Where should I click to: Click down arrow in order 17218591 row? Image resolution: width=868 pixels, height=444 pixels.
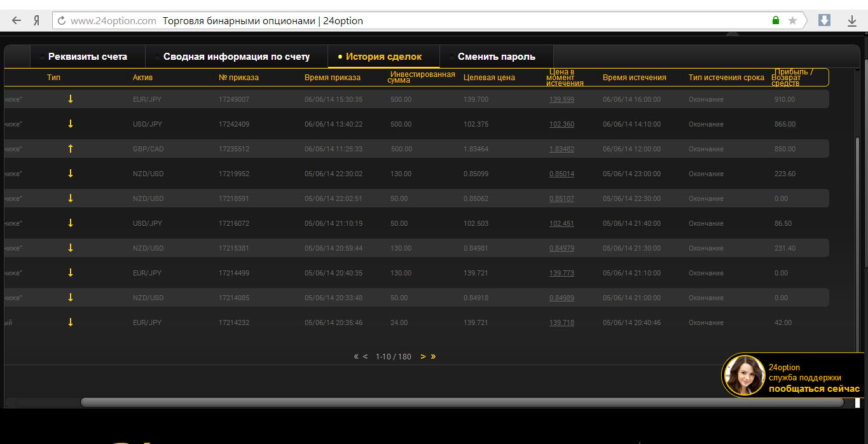pyautogui.click(x=71, y=198)
